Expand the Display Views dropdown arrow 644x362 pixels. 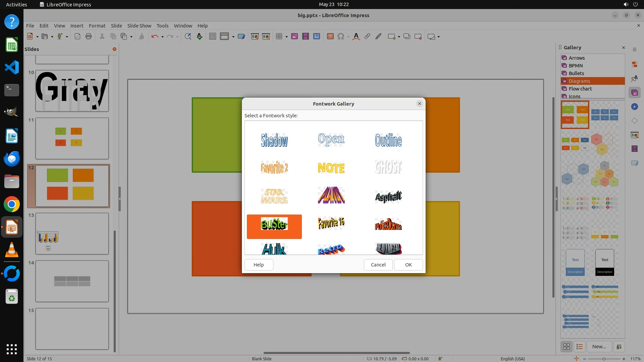pyautogui.click(x=233, y=37)
